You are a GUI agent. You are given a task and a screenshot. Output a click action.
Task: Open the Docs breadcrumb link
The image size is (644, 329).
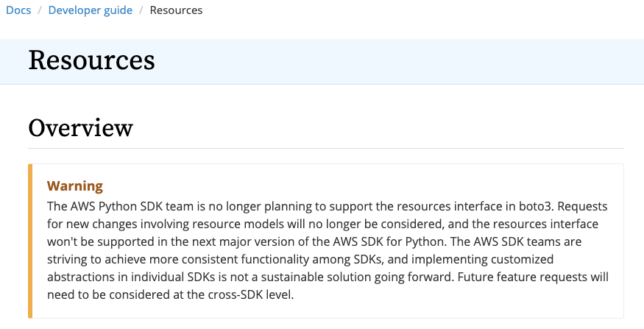click(18, 10)
